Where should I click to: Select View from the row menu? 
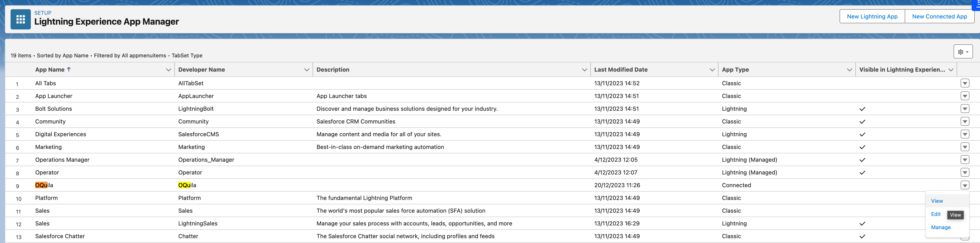point(937,201)
